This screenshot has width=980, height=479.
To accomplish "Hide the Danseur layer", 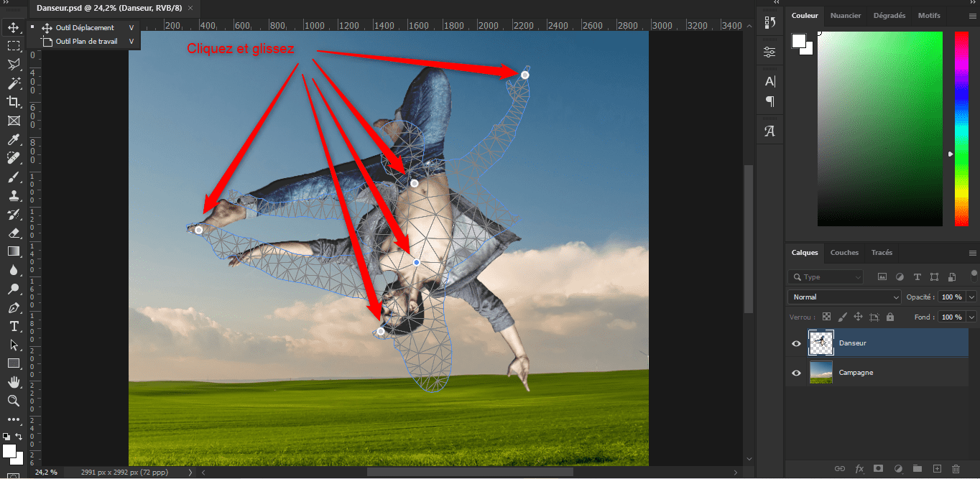I will click(x=796, y=343).
